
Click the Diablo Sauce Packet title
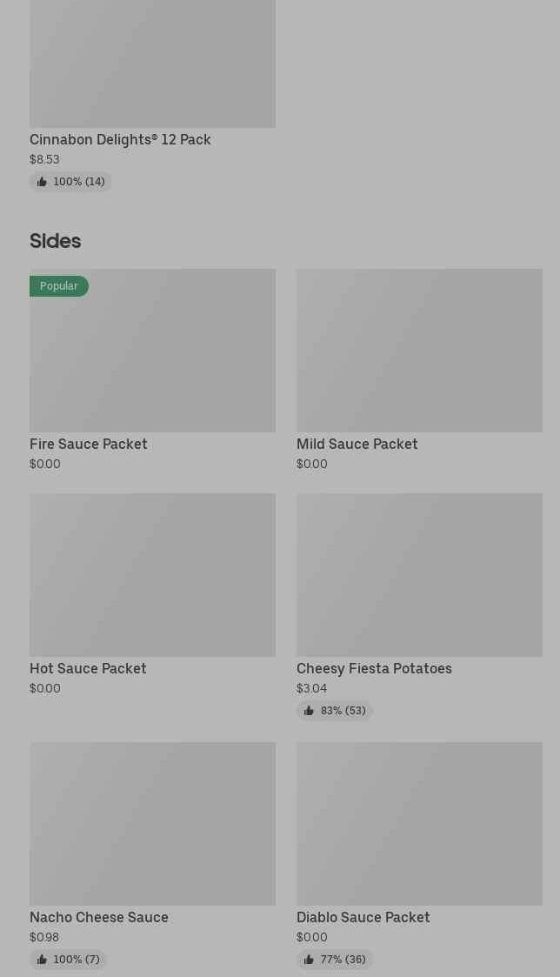click(x=363, y=917)
